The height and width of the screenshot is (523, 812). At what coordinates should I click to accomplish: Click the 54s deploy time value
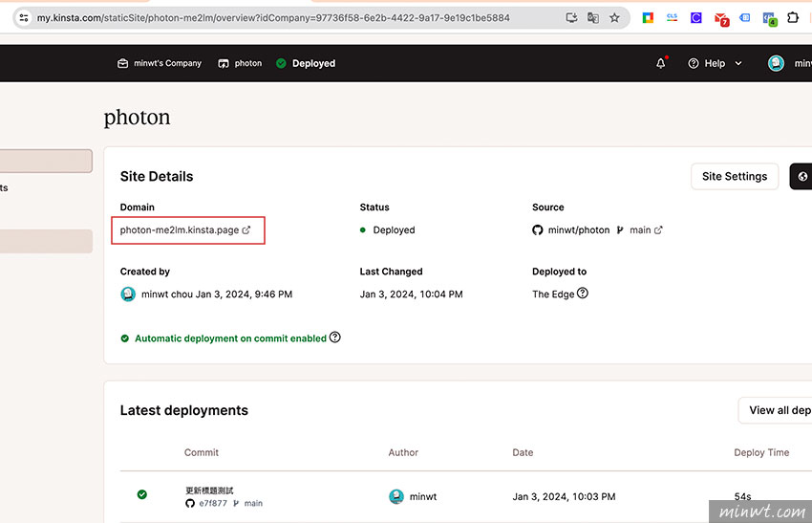742,496
